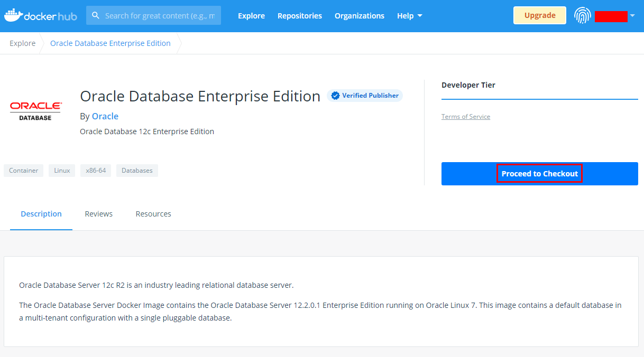This screenshot has width=644, height=357.
Task: Focus the Docker Hub search field
Action: click(154, 15)
